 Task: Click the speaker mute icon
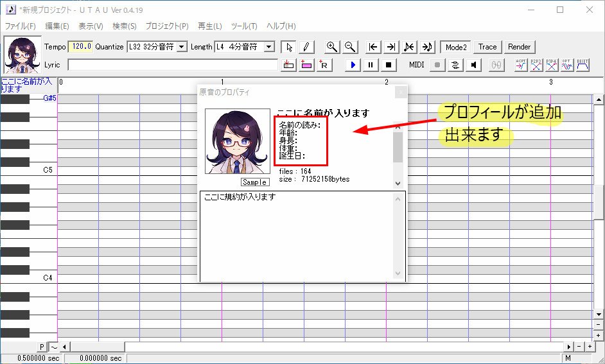(x=473, y=65)
